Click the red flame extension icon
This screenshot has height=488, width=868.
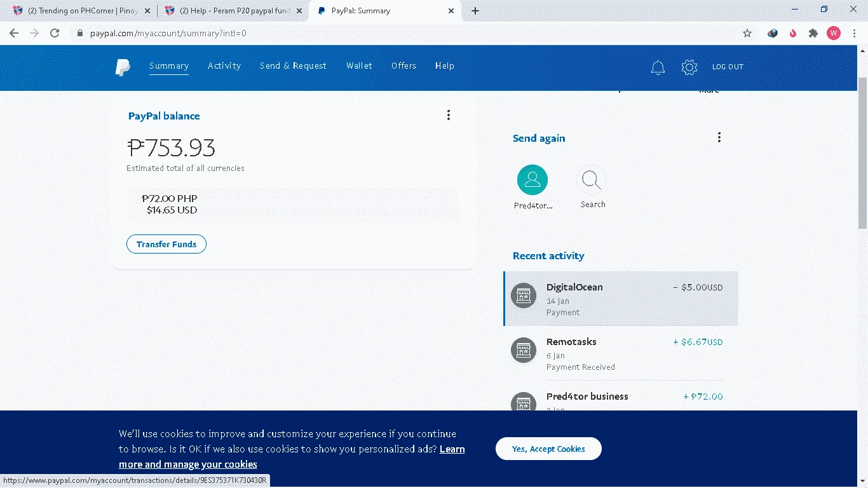793,33
